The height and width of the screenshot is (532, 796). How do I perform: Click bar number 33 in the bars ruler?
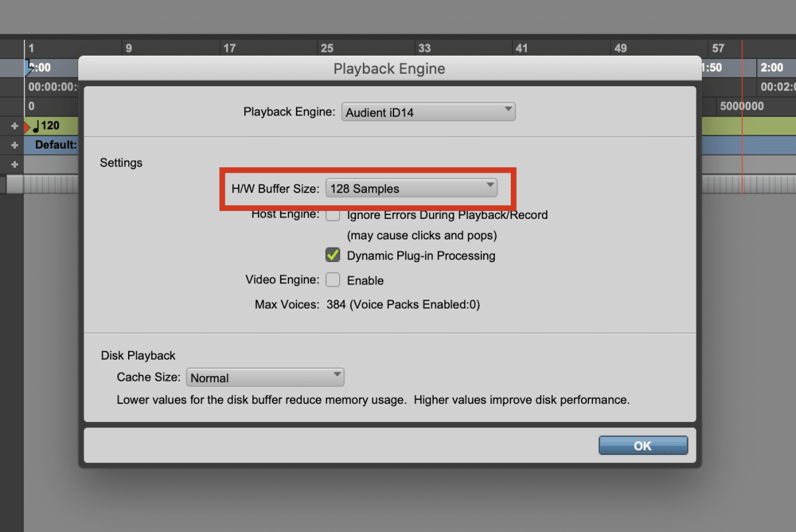tap(425, 48)
